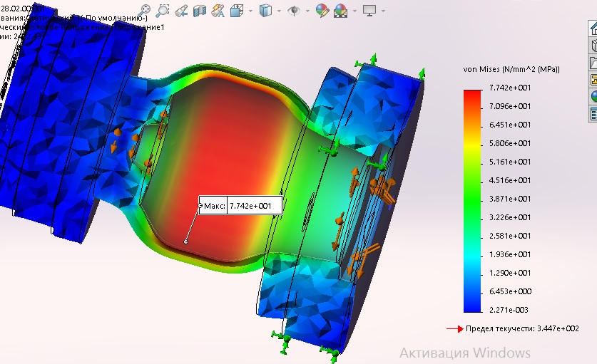
Task: Toggle the Hide/Show Items eye icon
Action: pos(294,11)
